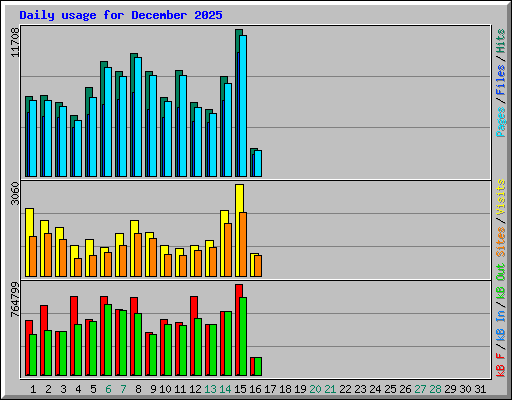The width and height of the screenshot is (512, 400).
Task: Click the 'Files' legend label
Action: click(501, 80)
